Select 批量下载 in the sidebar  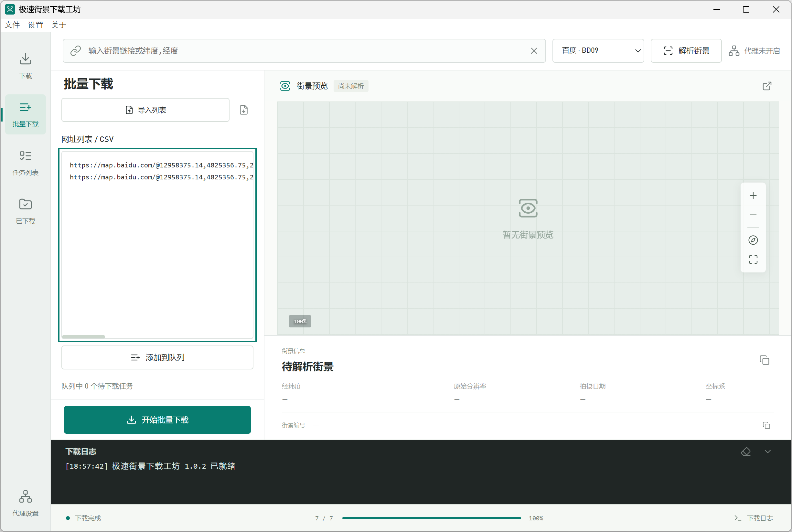point(26,114)
